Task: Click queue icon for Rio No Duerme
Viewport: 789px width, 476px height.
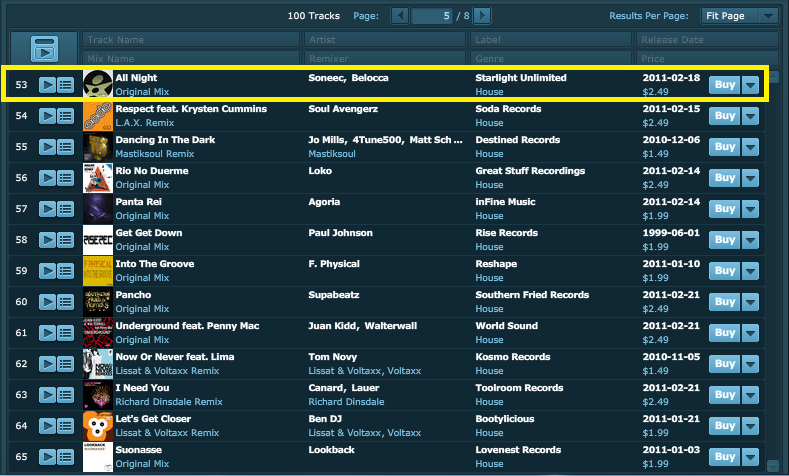Action: coord(66,178)
